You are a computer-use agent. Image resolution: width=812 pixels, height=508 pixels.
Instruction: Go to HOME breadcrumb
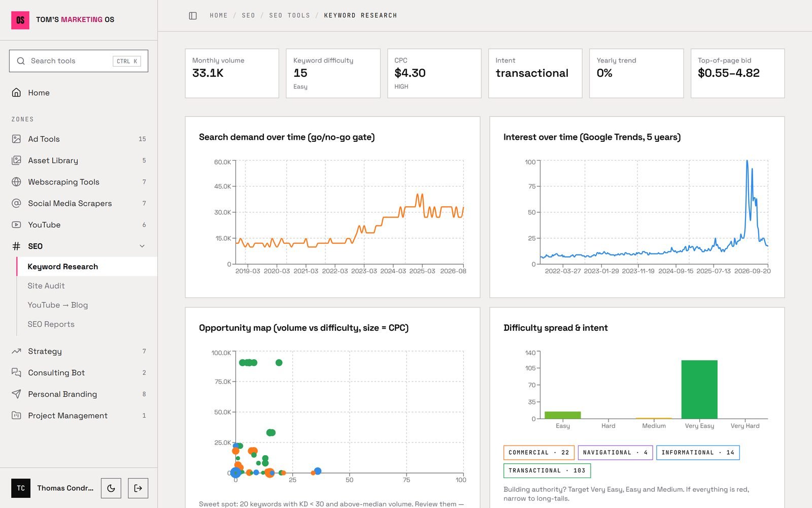219,16
